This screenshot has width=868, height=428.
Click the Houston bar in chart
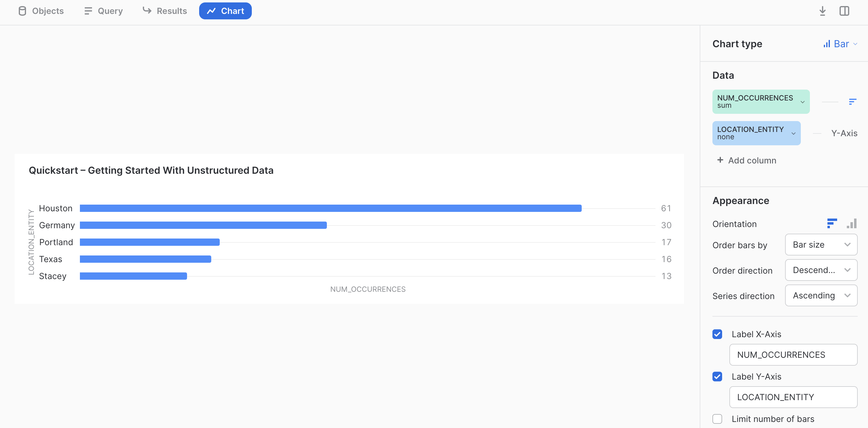[x=330, y=208]
